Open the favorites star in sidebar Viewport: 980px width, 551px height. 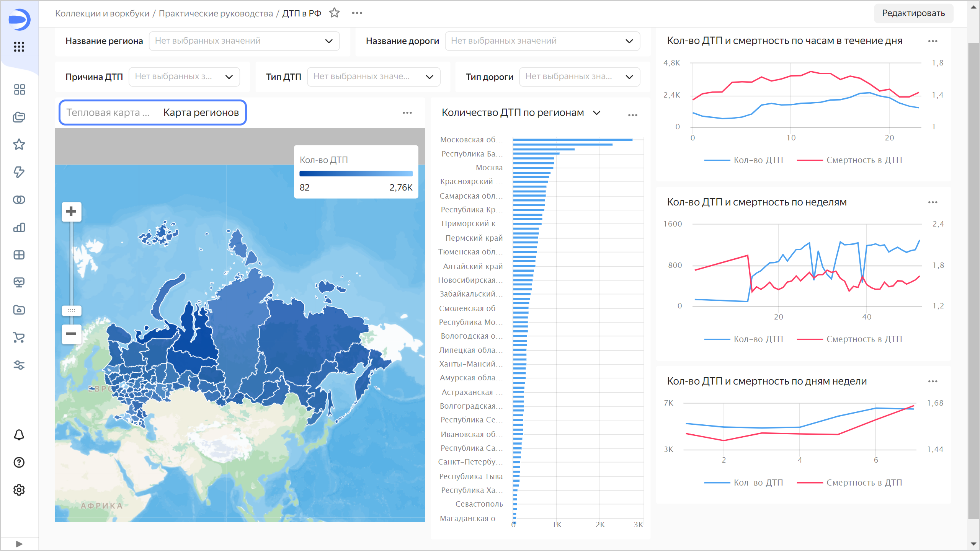click(19, 145)
